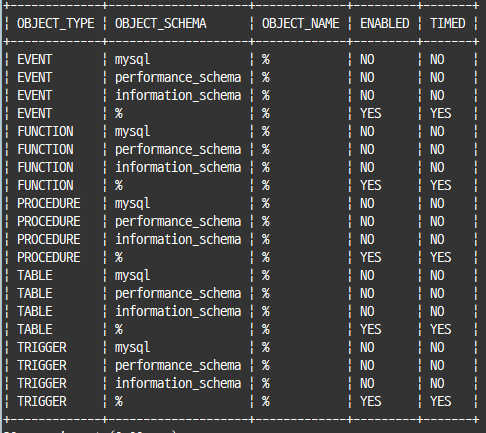The height and width of the screenshot is (433, 486).
Task: Click the TIMED column header
Action: click(x=448, y=24)
